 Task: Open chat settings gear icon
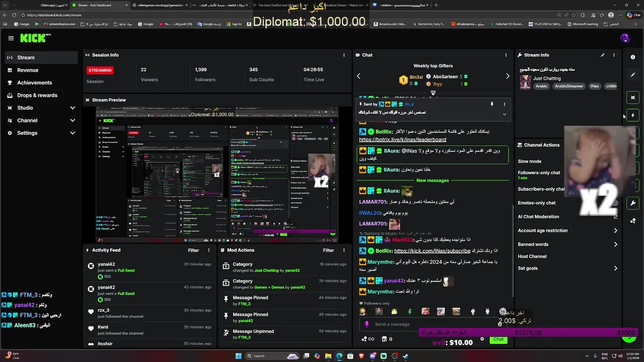[x=482, y=339]
